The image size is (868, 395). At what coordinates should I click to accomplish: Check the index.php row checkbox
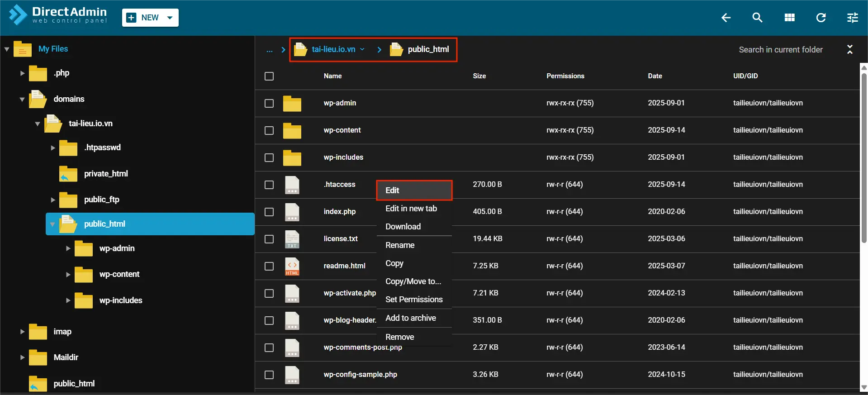269,212
